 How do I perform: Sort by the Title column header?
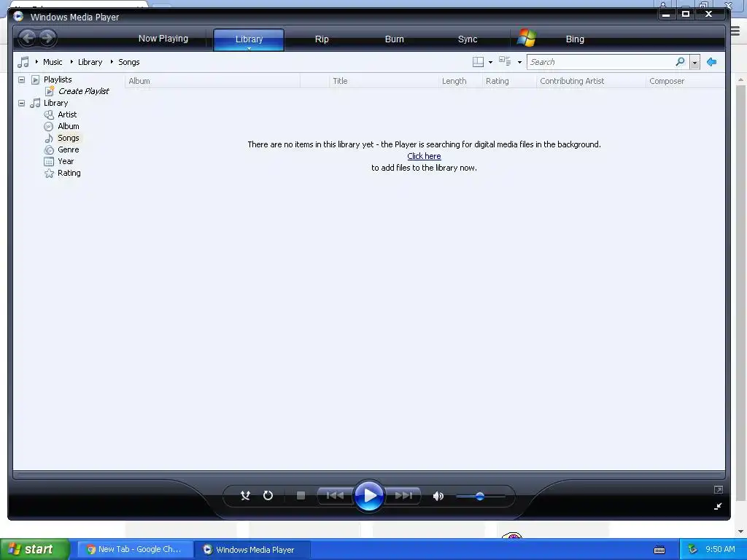384,81
